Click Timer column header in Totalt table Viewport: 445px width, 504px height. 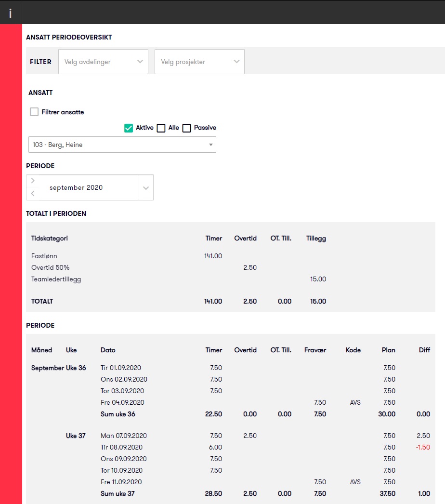tap(214, 238)
